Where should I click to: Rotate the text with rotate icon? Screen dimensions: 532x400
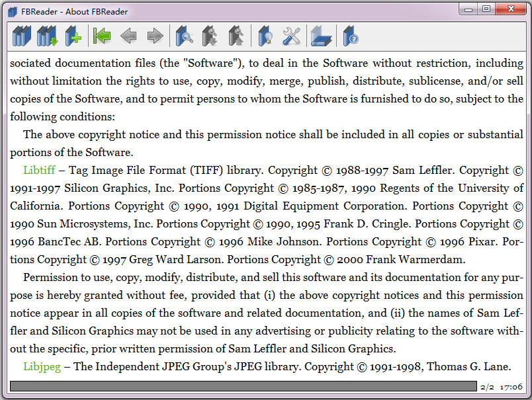tap(321, 36)
